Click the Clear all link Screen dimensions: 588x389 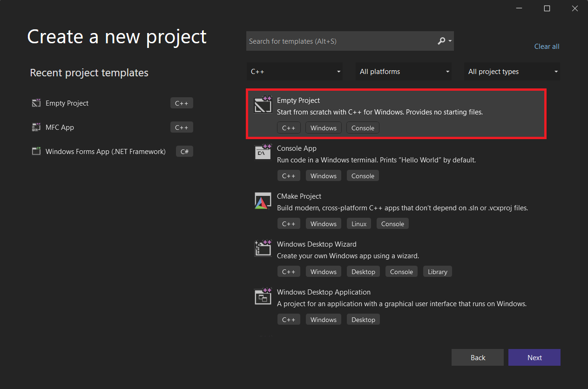[x=547, y=47]
